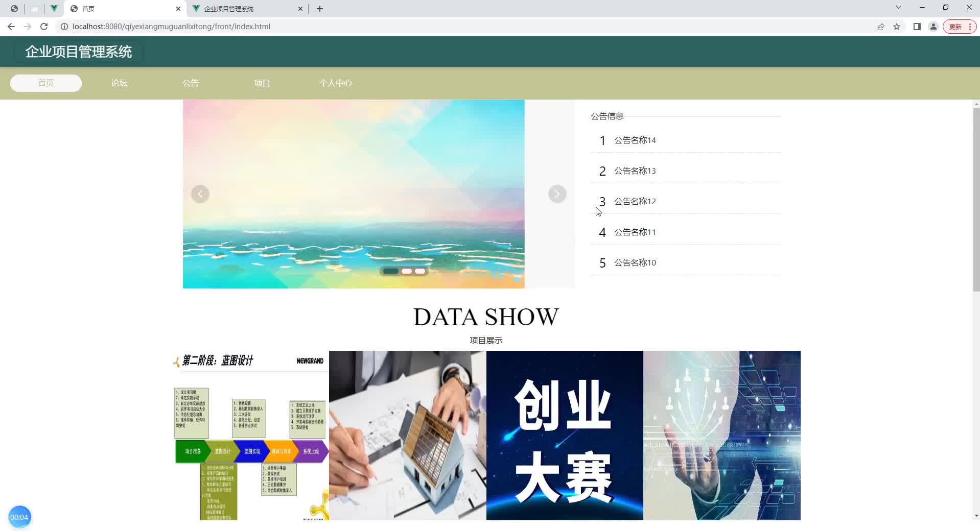The image size is (980, 531).
Task: Share this page using the share icon
Action: [x=880, y=27]
